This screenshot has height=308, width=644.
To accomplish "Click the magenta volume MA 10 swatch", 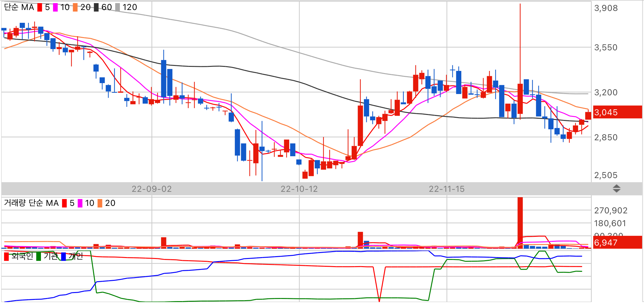I will [x=80, y=203].
